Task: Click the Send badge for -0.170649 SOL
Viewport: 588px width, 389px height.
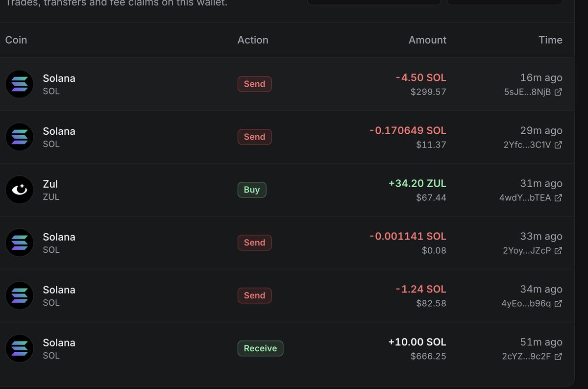Action: point(254,137)
